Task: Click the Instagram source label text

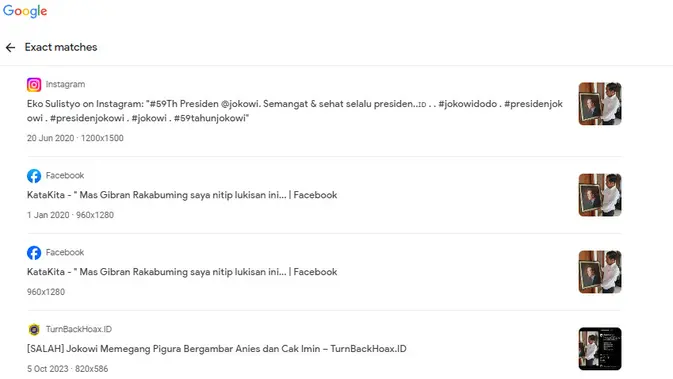Action: tap(65, 85)
